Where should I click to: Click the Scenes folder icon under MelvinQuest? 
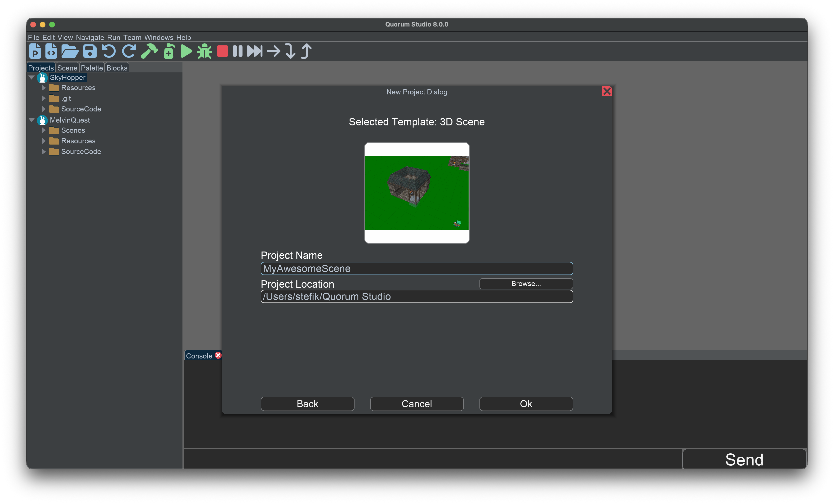point(54,130)
